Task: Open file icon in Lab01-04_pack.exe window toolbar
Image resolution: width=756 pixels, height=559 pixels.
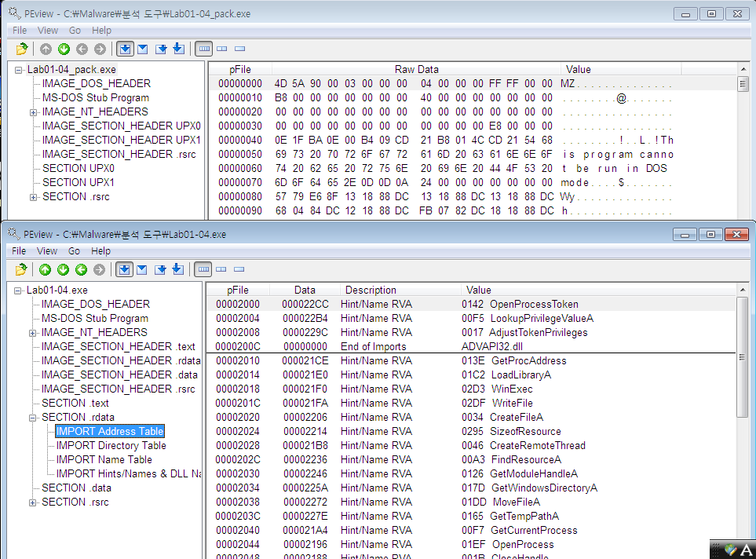Action: coord(21,49)
